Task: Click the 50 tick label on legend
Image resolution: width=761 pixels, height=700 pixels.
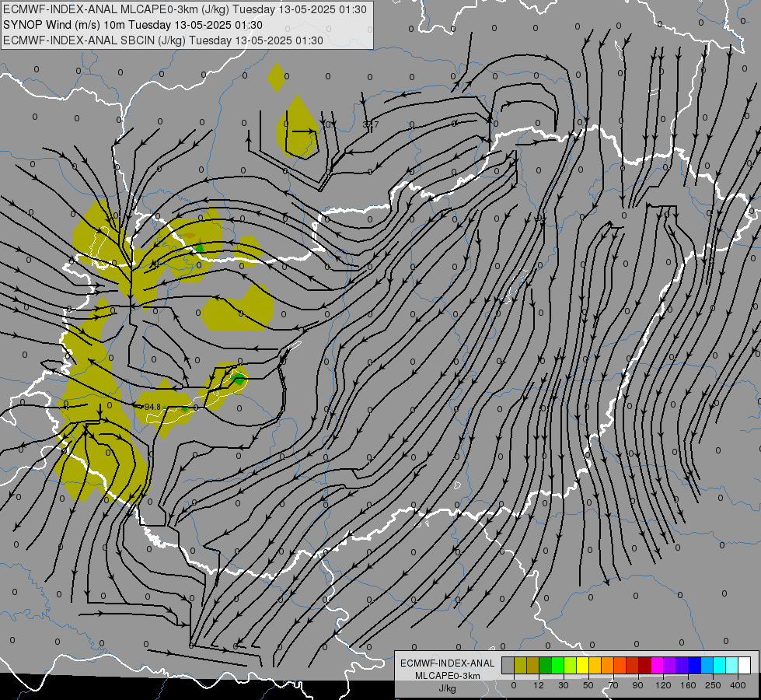Action: pos(588,685)
